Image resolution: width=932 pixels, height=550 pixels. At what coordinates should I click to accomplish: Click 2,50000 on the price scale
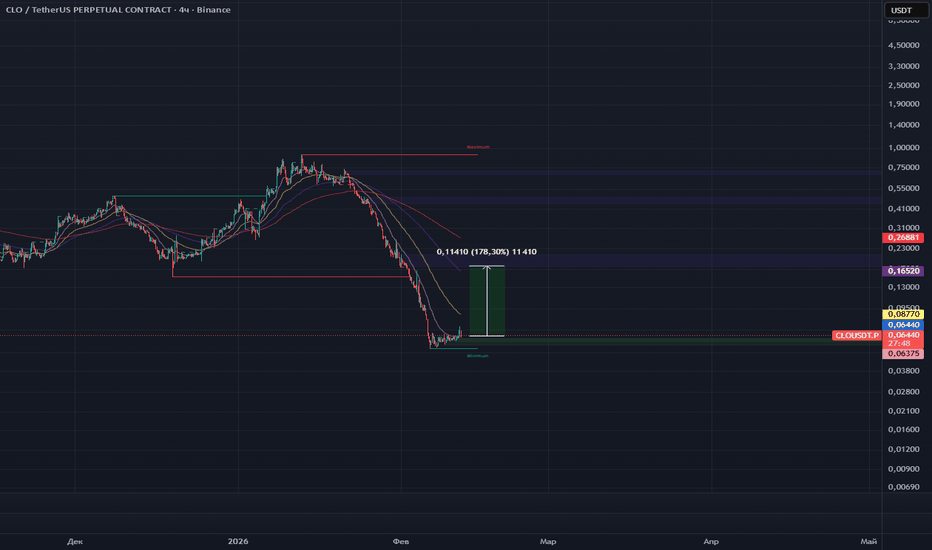click(x=903, y=85)
